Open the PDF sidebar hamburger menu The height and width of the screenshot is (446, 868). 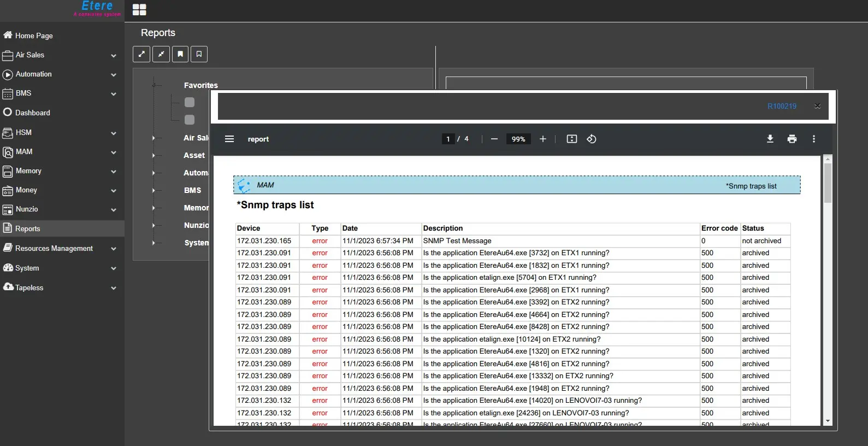click(x=229, y=139)
